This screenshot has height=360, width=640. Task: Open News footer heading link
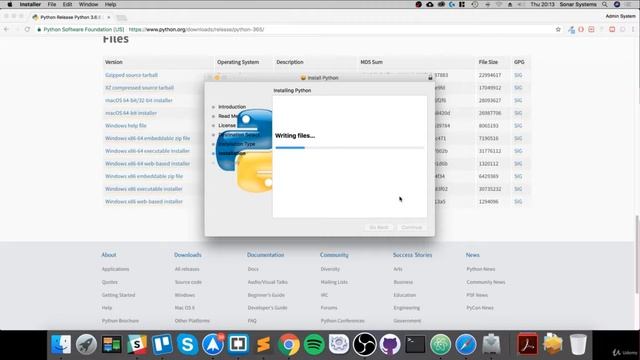[x=473, y=255]
